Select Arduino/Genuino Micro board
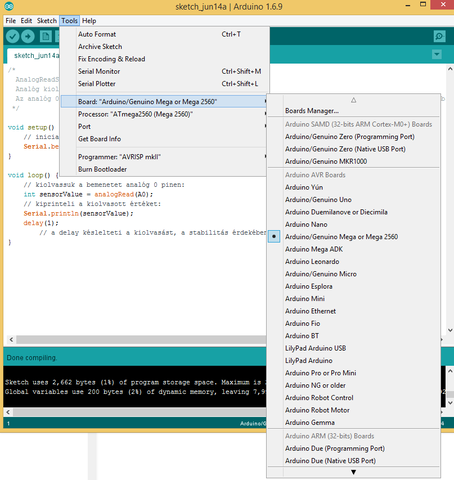Screen dimensions: 454x480 354,274
